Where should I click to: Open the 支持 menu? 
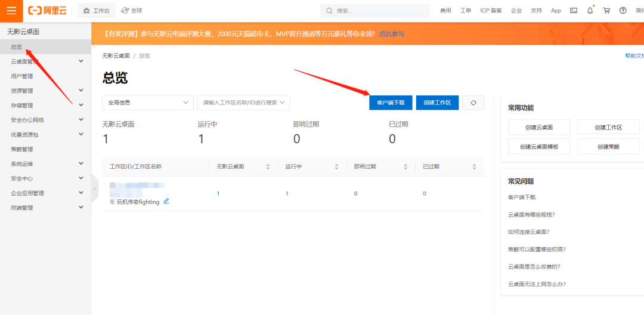(537, 11)
